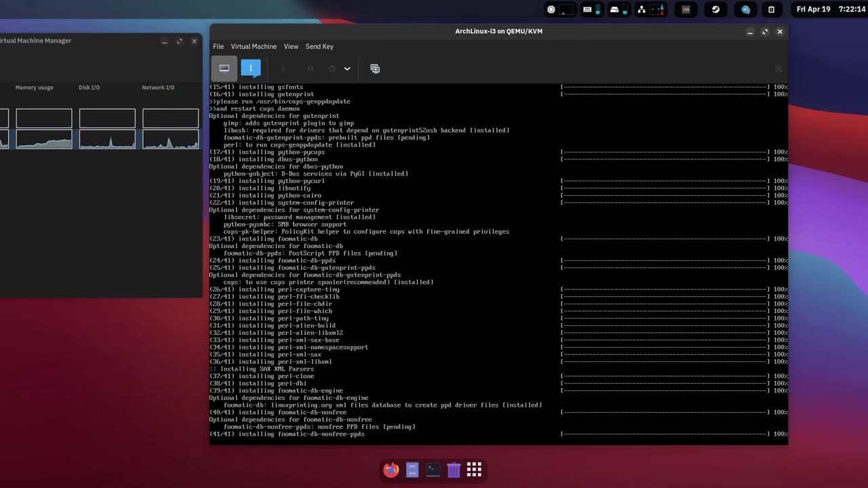Show all applications grid in dock

click(474, 470)
